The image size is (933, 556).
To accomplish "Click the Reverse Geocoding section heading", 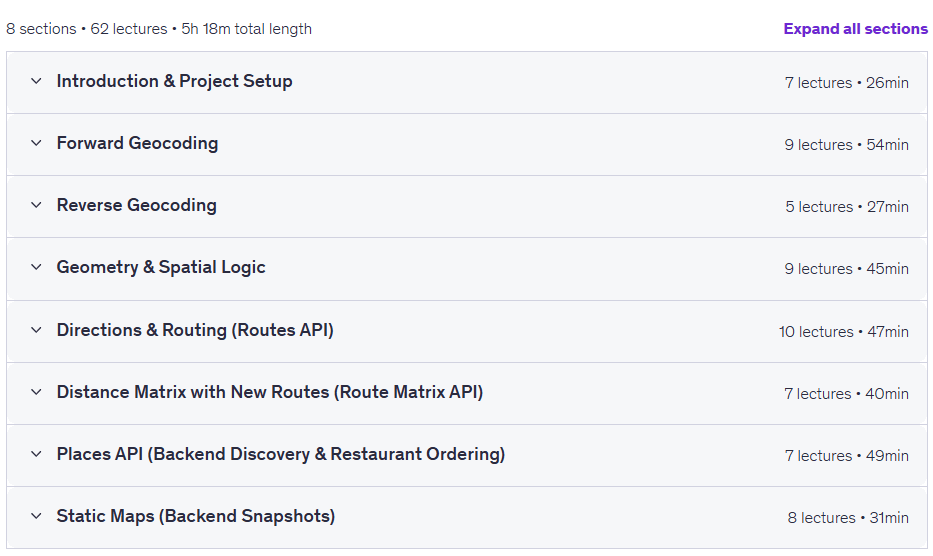I will (136, 205).
